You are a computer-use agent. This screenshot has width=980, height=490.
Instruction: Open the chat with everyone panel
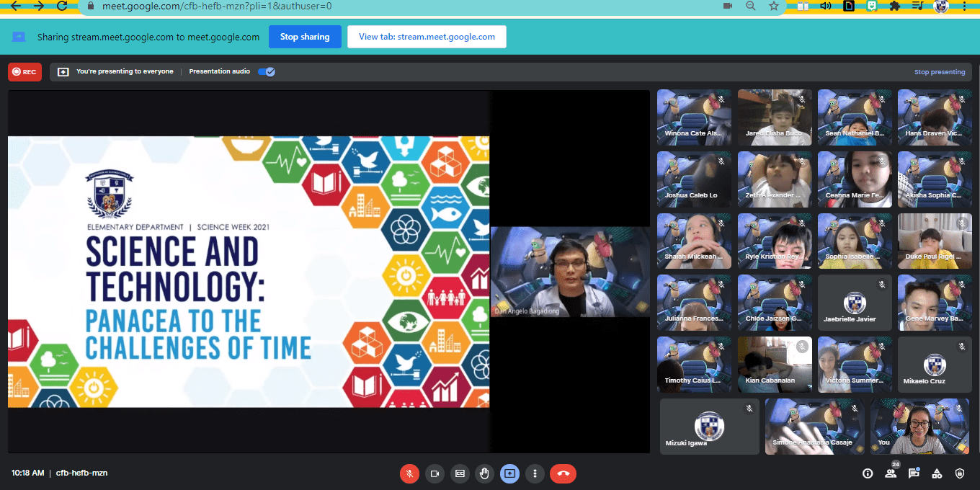(914, 473)
